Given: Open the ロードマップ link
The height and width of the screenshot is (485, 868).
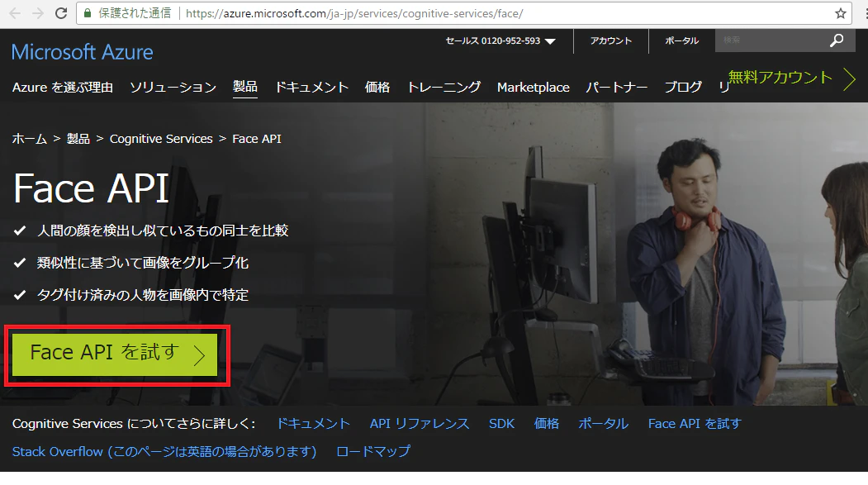Looking at the screenshot, I should (373, 452).
